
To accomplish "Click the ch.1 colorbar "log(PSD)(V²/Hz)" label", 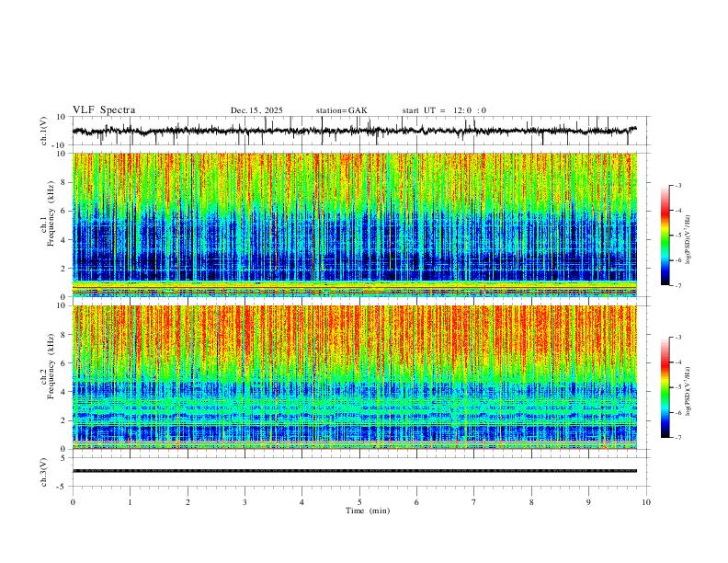I will pos(688,240).
